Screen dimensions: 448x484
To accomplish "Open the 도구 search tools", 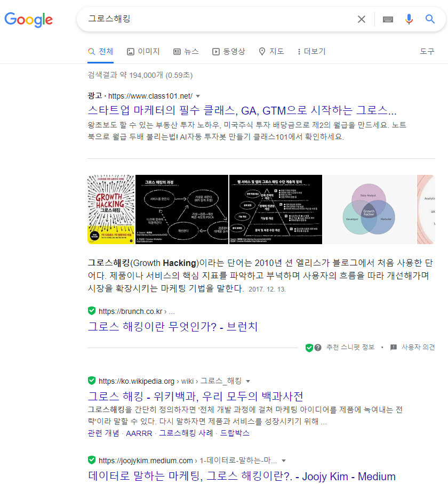I will [427, 52].
